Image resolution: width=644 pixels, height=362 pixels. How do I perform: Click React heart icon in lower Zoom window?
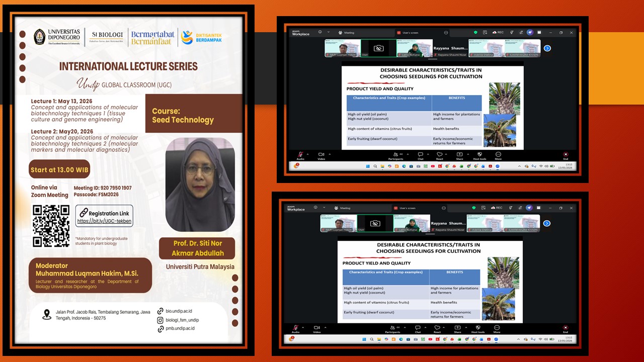click(x=437, y=328)
